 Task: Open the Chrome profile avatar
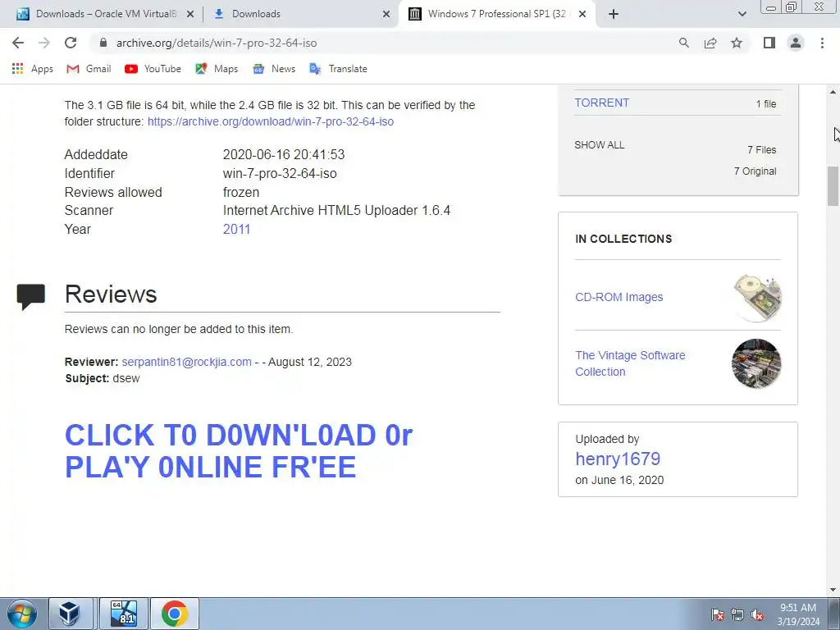click(x=796, y=43)
